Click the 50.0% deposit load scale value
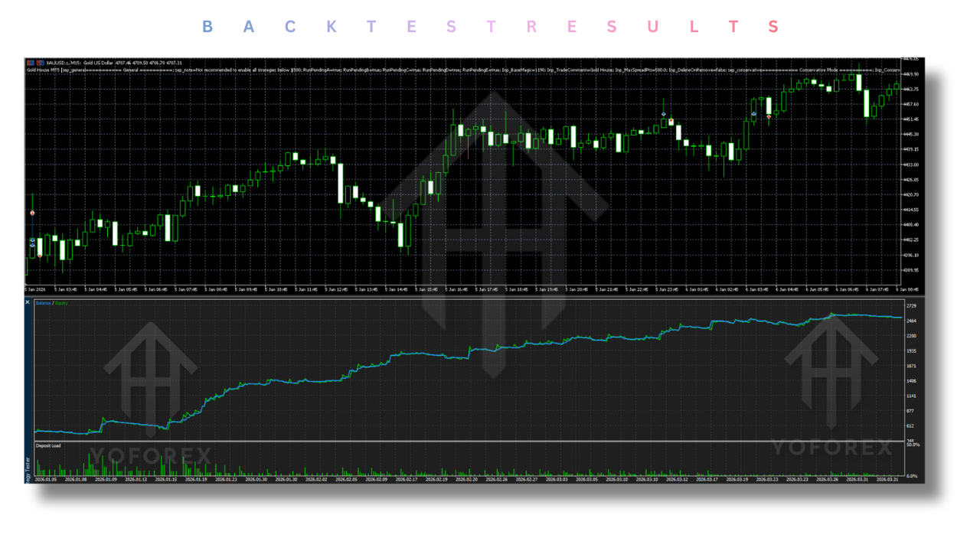 coord(912,445)
